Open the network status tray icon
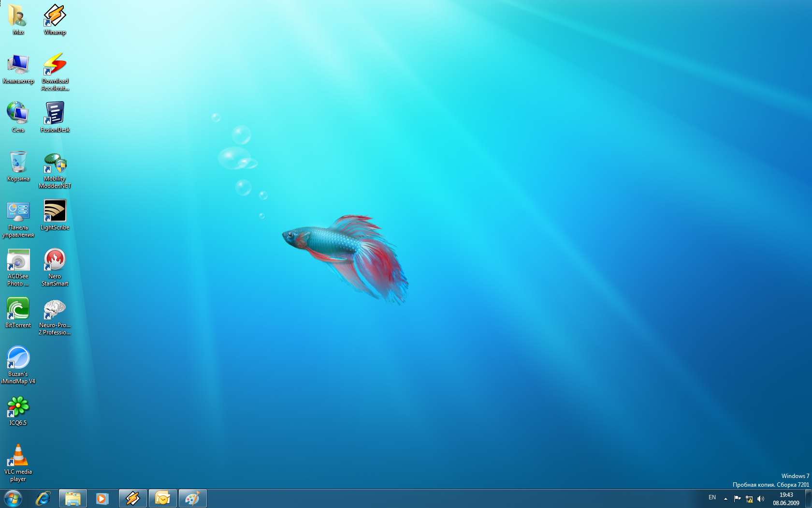This screenshot has width=812, height=508. [x=749, y=499]
